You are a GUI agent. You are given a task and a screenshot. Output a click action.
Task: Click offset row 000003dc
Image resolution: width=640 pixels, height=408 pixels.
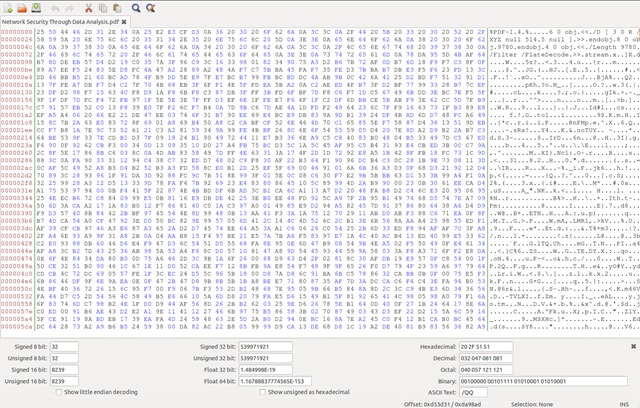[x=17, y=228]
